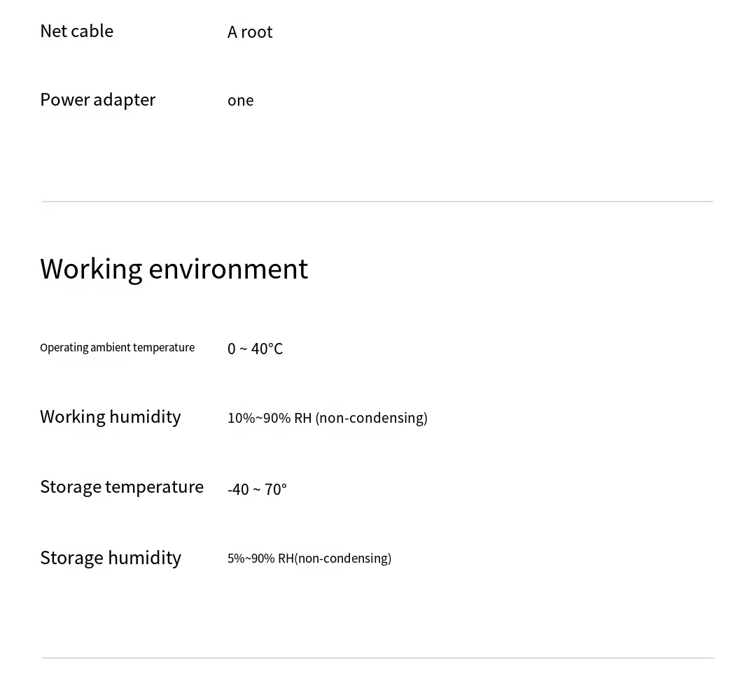Click 'Operating ambient temperature' label
This screenshot has width=756, height=700.
coord(117,348)
